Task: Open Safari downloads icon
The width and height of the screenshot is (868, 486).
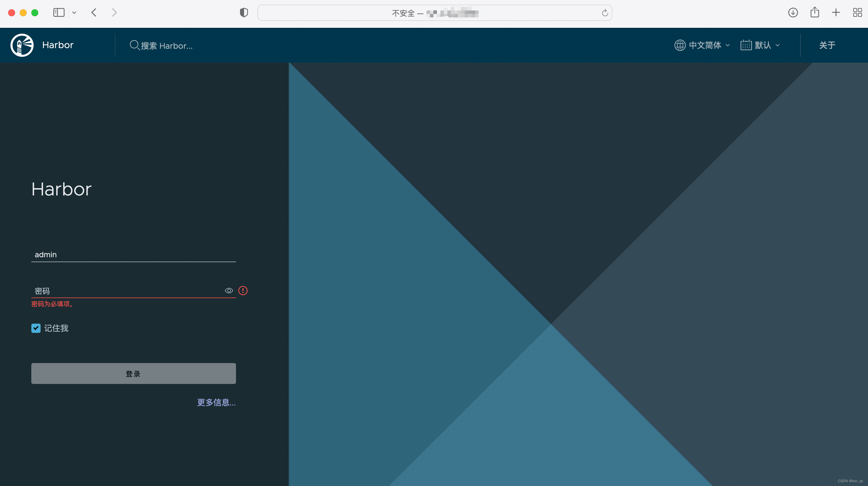Action: point(793,13)
